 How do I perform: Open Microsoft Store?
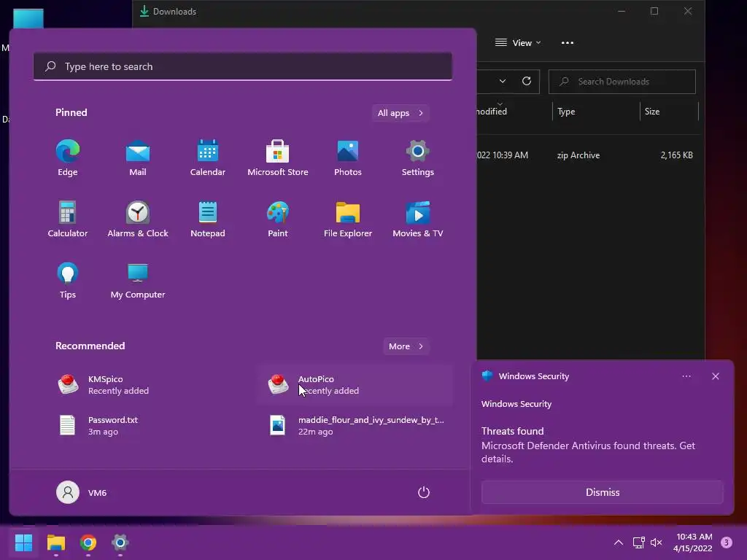click(x=278, y=158)
